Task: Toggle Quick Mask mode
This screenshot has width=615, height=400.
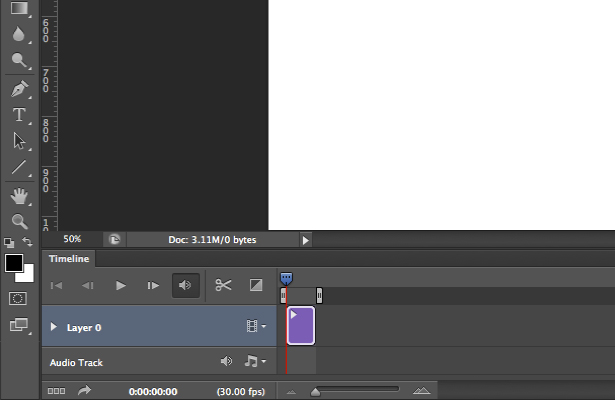Action: (x=18, y=298)
